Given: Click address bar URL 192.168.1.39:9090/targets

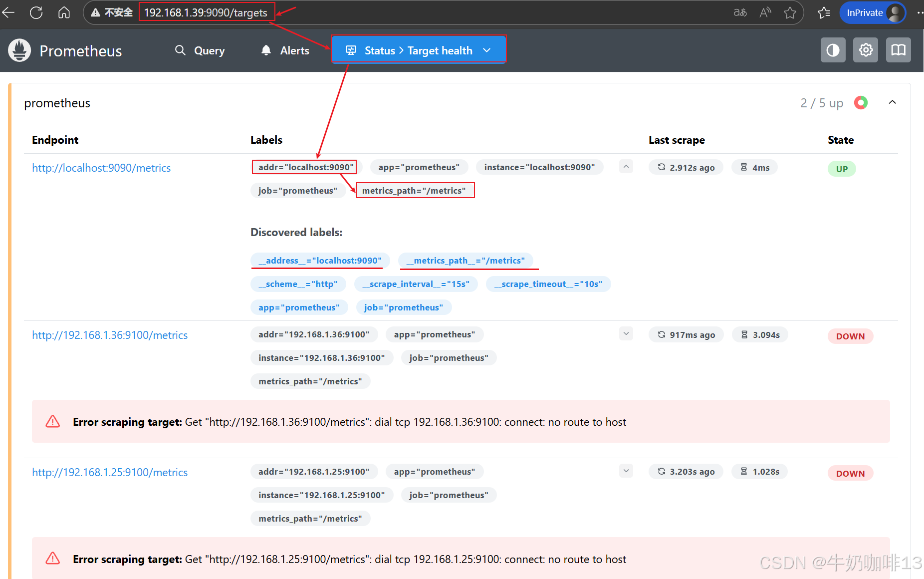Looking at the screenshot, I should point(206,12).
